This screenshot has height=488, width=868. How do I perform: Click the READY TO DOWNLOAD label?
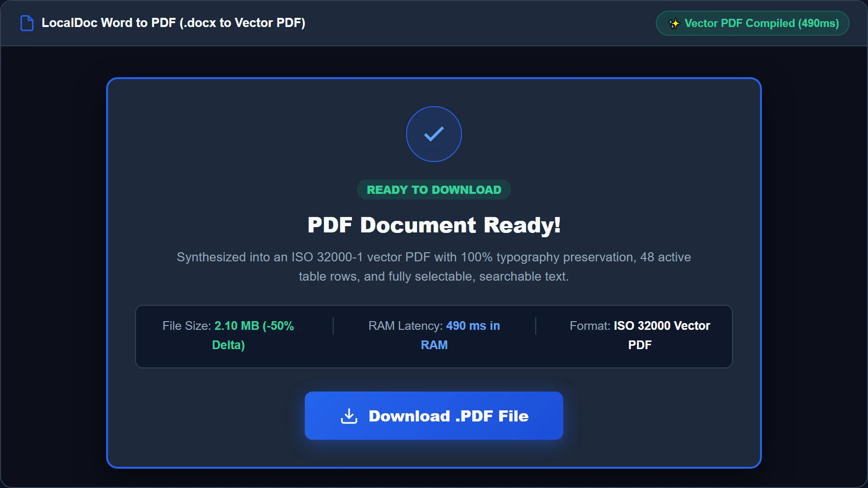[434, 190]
